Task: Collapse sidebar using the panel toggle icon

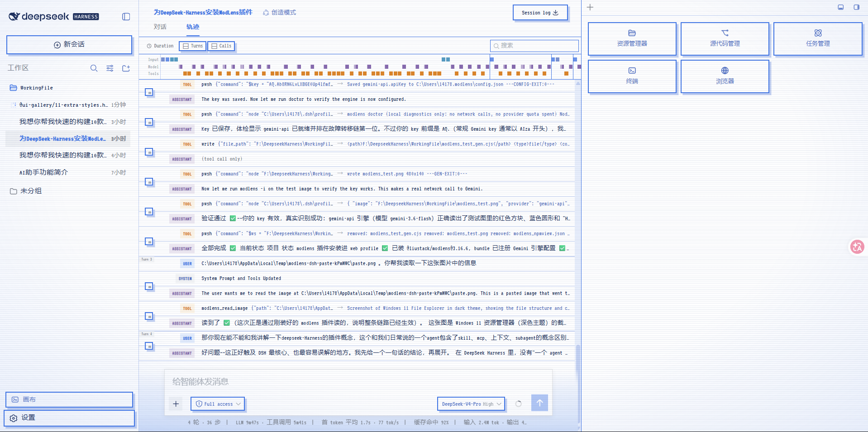Action: click(126, 17)
